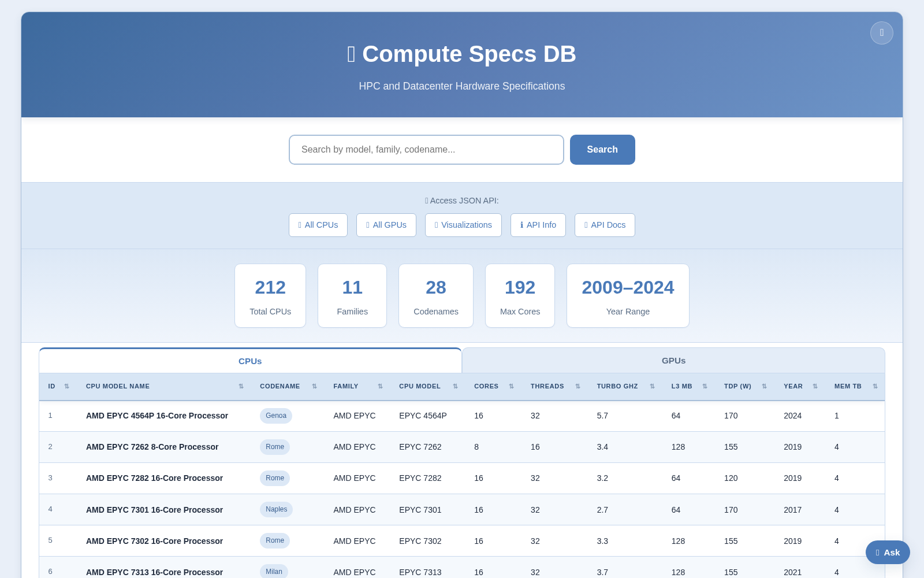
Task: Sort by CPU Model Name arrows
Action: pyautogui.click(x=241, y=387)
